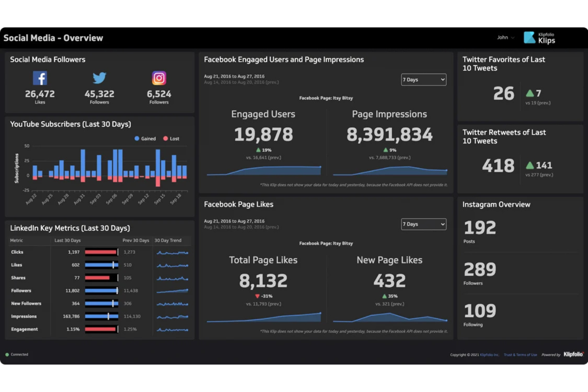Click the Social Media - Overview dashboard title
588x392 pixels.
(53, 38)
